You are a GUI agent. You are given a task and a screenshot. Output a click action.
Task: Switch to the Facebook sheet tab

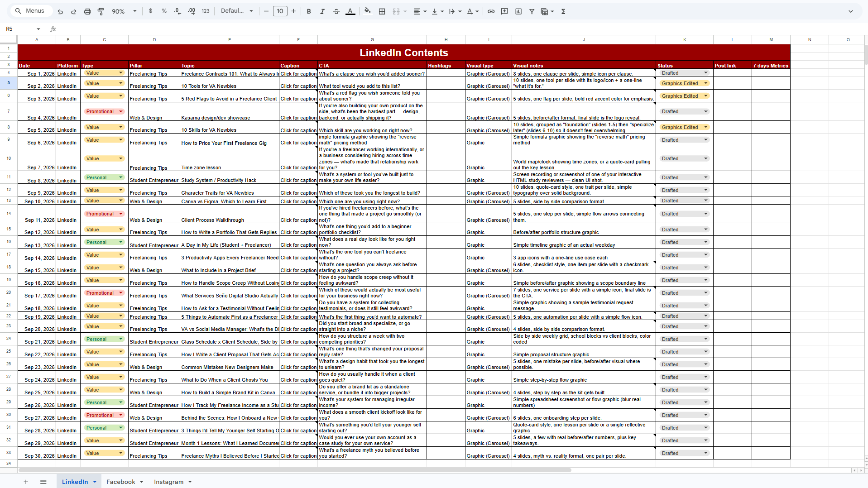click(120, 482)
